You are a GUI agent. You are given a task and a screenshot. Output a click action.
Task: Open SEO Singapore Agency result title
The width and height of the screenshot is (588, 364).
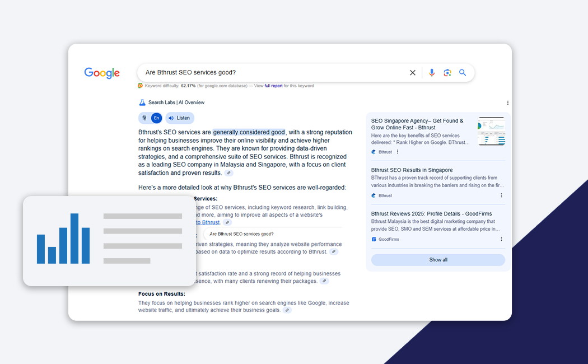[417, 124]
